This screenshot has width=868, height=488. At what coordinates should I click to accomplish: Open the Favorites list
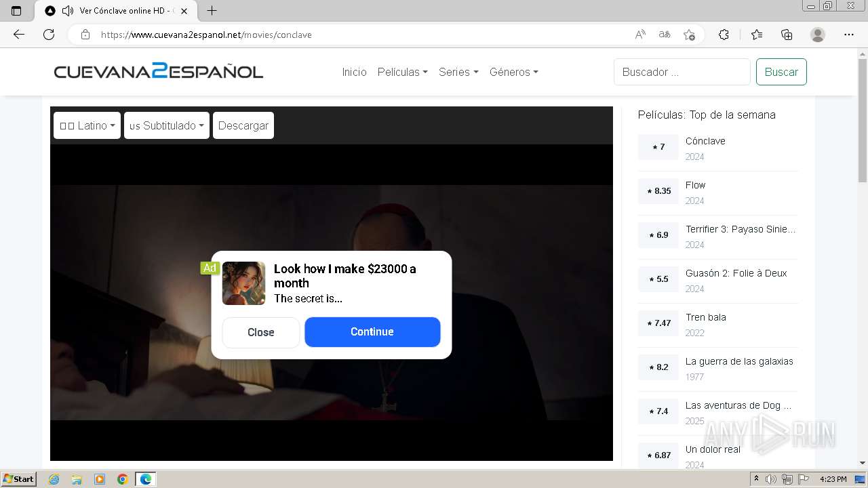(x=757, y=35)
